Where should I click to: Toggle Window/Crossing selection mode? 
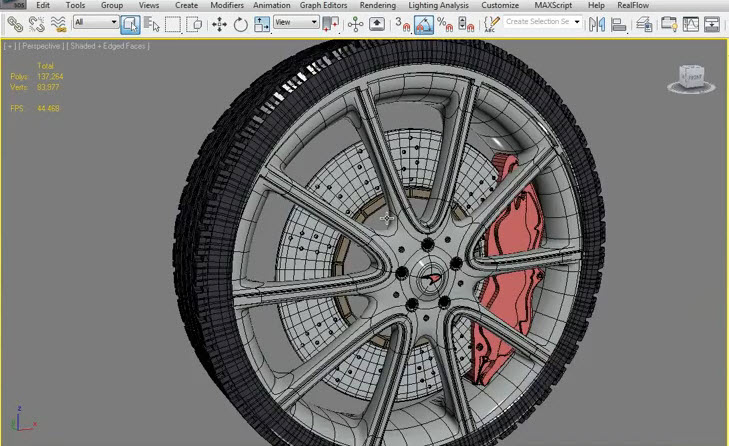point(193,24)
